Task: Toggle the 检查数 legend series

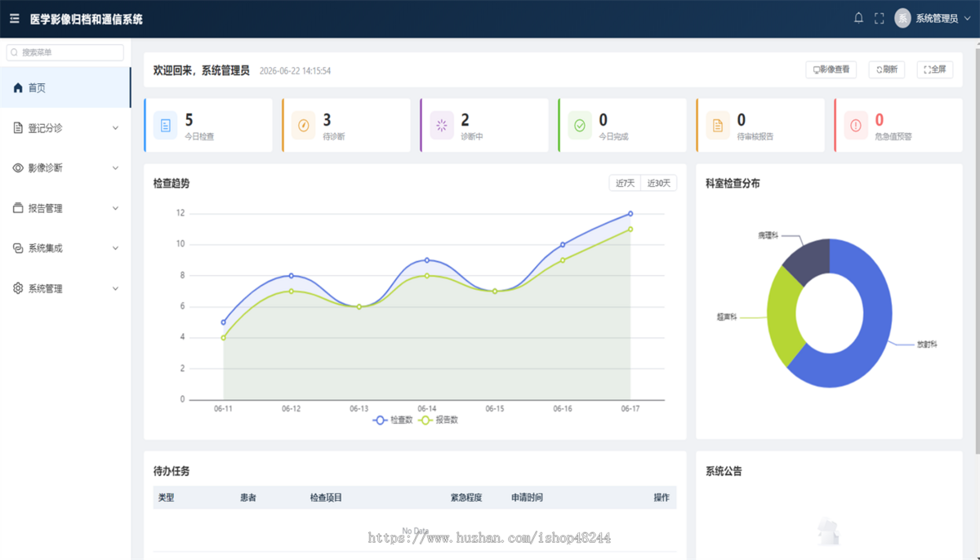Action: click(393, 420)
